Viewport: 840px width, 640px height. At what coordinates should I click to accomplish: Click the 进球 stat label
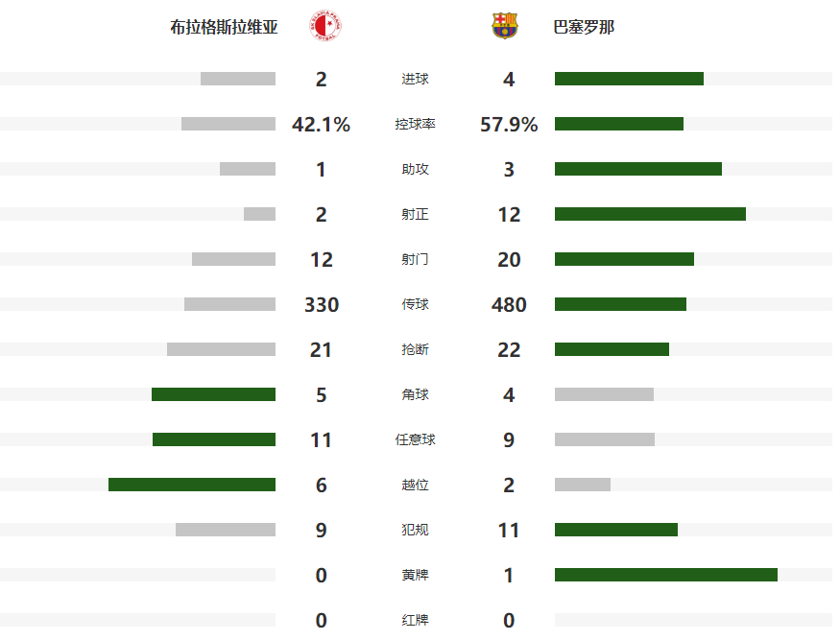pyautogui.click(x=415, y=80)
